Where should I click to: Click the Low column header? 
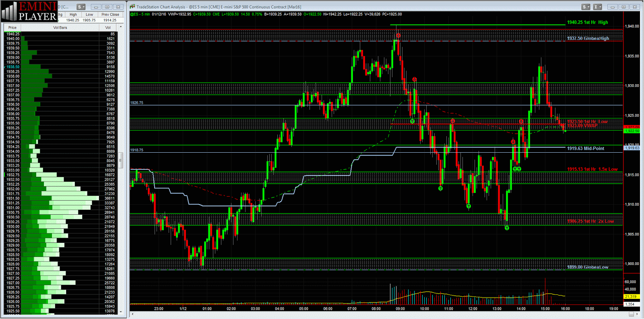pyautogui.click(x=89, y=14)
